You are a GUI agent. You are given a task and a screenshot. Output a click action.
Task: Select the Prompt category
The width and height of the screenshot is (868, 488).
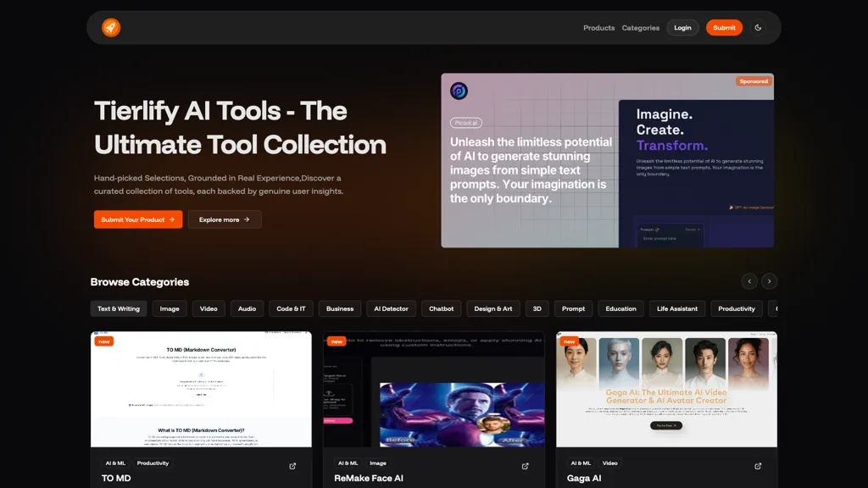[x=574, y=308]
